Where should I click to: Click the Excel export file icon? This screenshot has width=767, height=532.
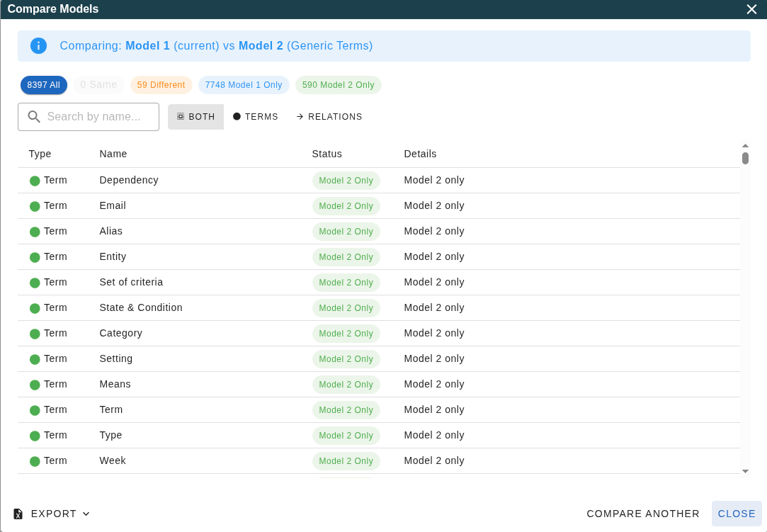(18, 514)
